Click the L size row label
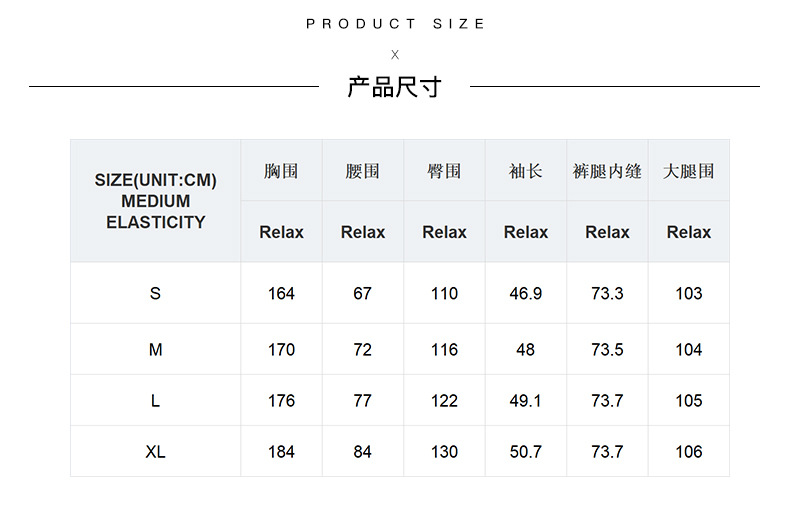The width and height of the screenshot is (790, 517). [155, 400]
